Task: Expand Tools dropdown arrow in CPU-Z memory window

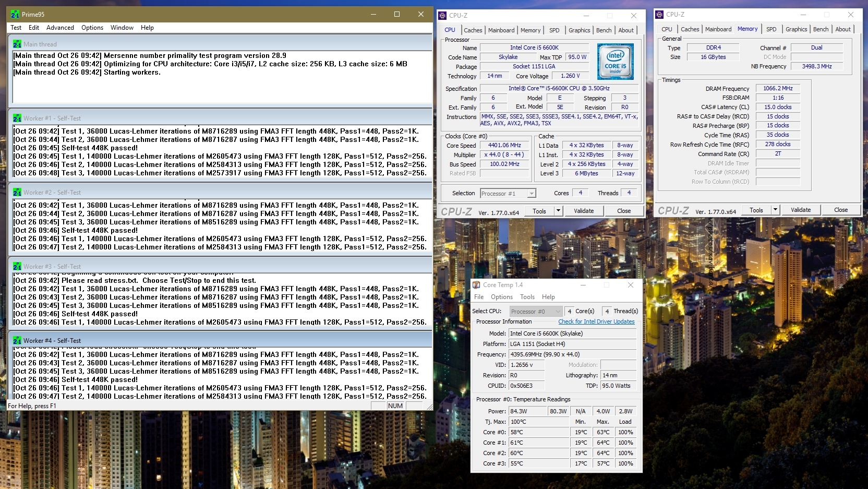Action: click(775, 210)
